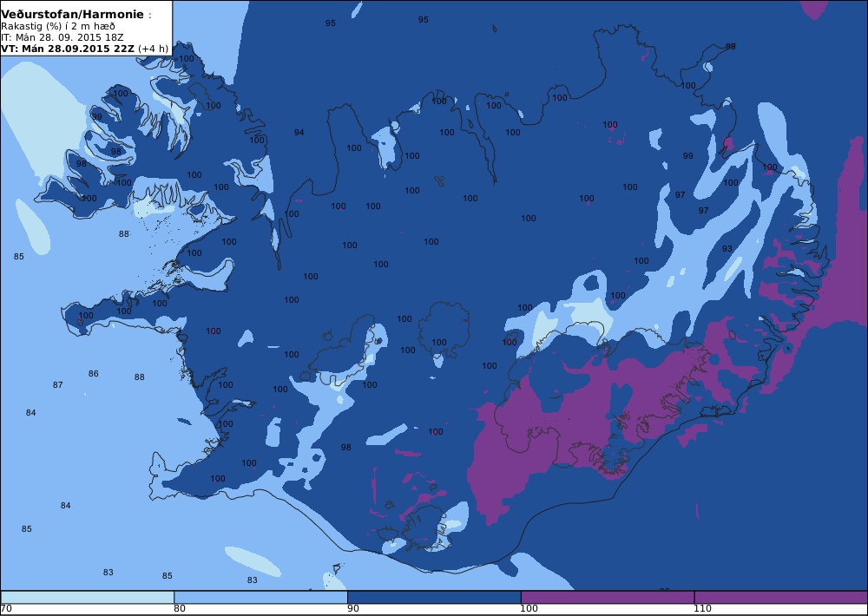
Task: Click the purple legend swatch between 100 and 110
Action: coord(608,597)
